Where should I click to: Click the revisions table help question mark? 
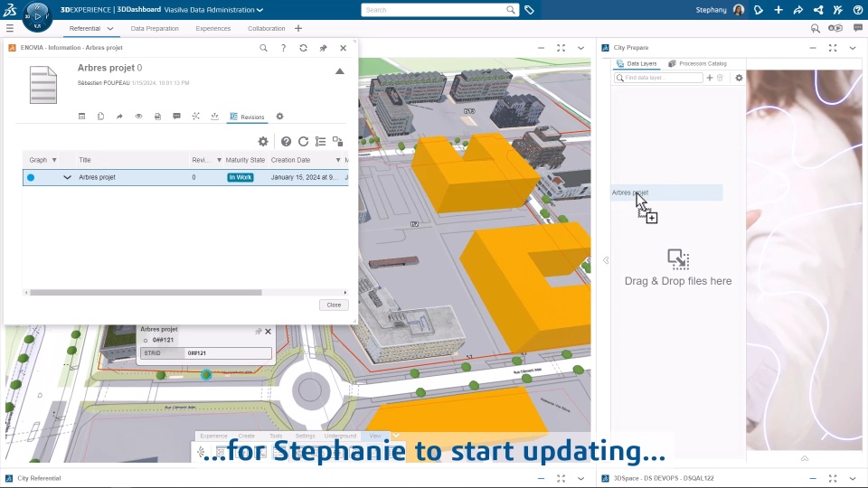click(x=287, y=142)
